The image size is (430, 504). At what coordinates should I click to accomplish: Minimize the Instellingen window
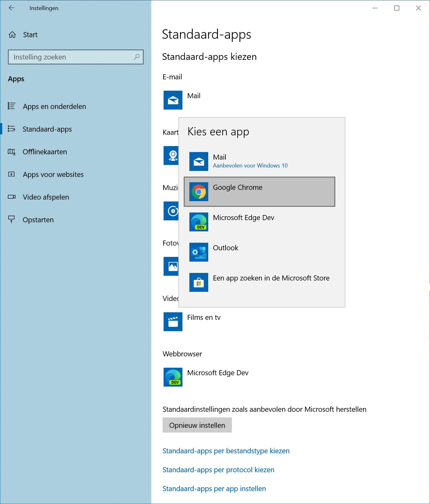375,8
